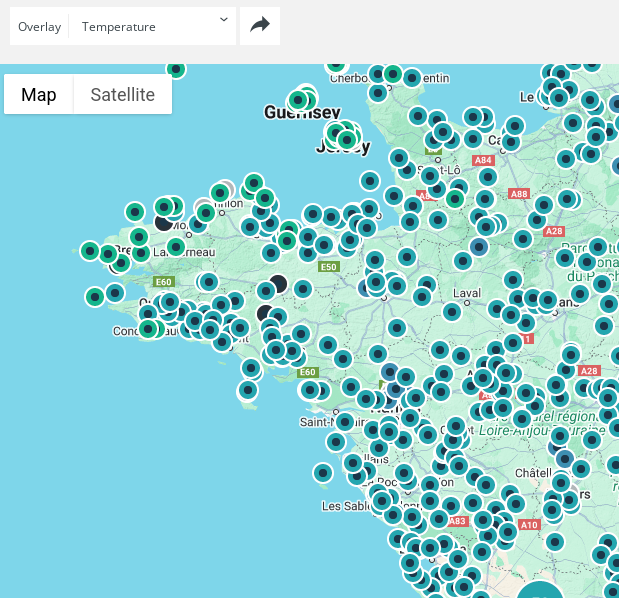Select the teal marker right of the A10 shield
Viewport: 619px width, 598px height.
555,542
